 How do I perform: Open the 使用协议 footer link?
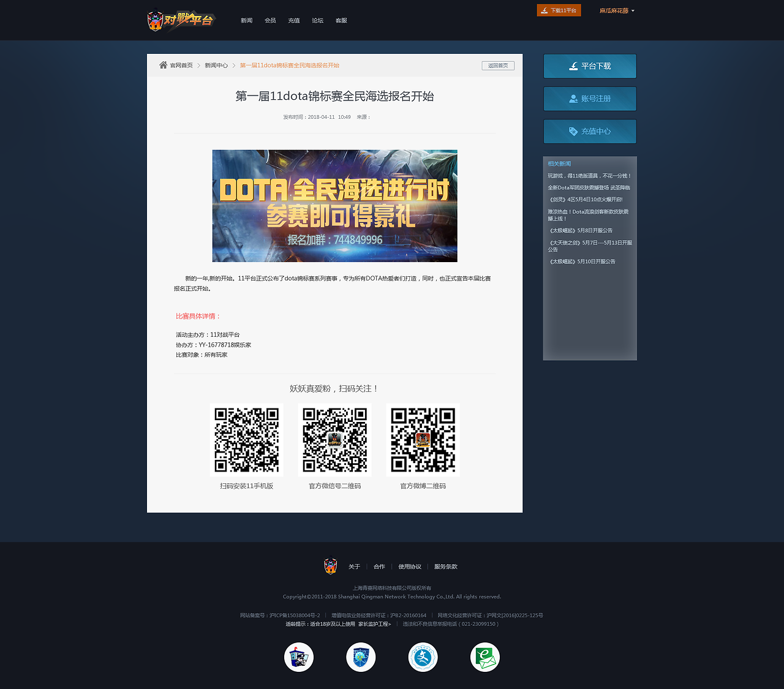(410, 567)
